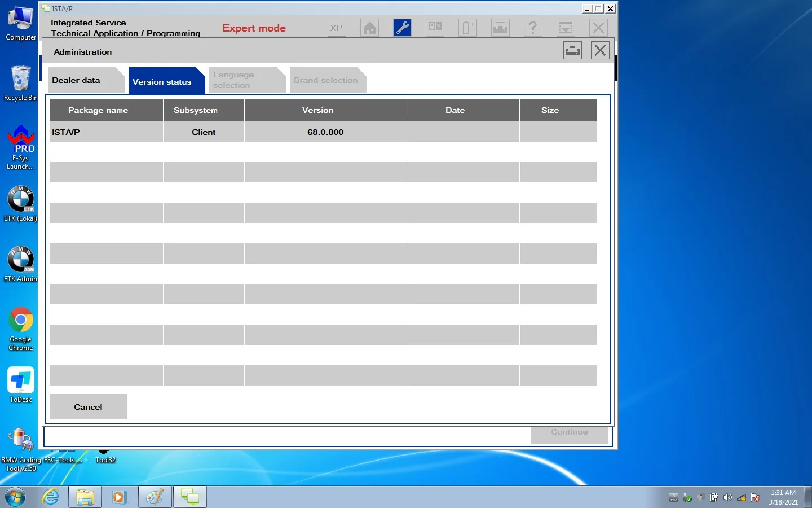Maximize the ISTA/P window
The height and width of the screenshot is (508, 812).
point(599,8)
